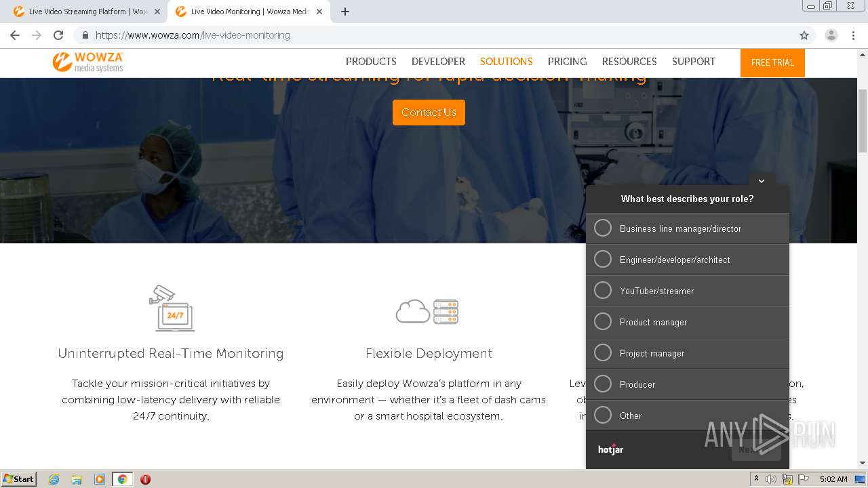The height and width of the screenshot is (488, 868).
Task: Pick the Project manager role
Action: pyautogui.click(x=688, y=353)
